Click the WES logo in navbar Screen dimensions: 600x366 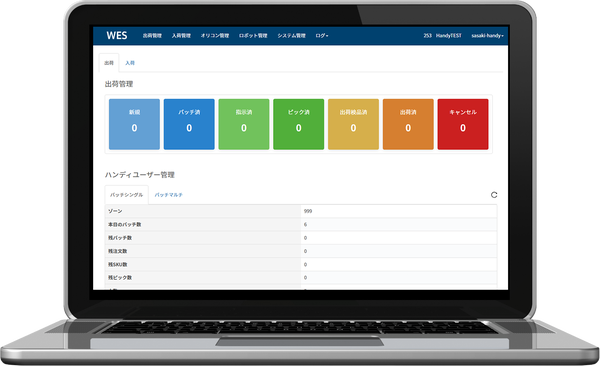tap(117, 36)
